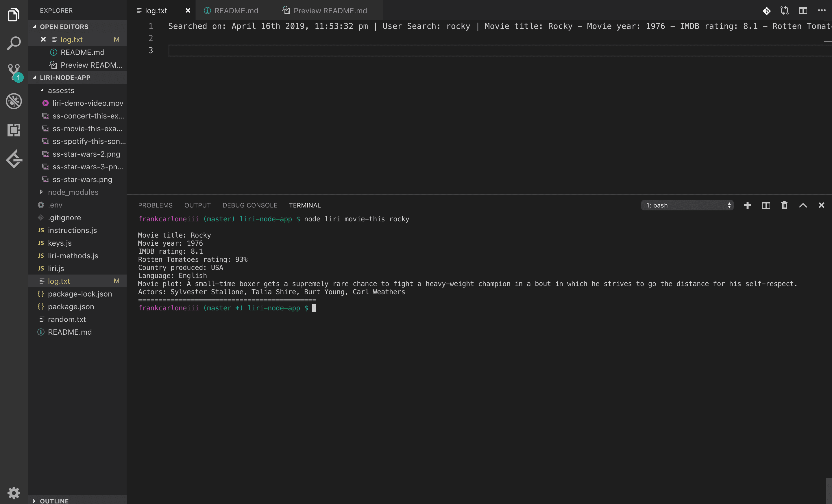Open the Output panel tab
Screen dimensions: 832x504
[x=197, y=205]
